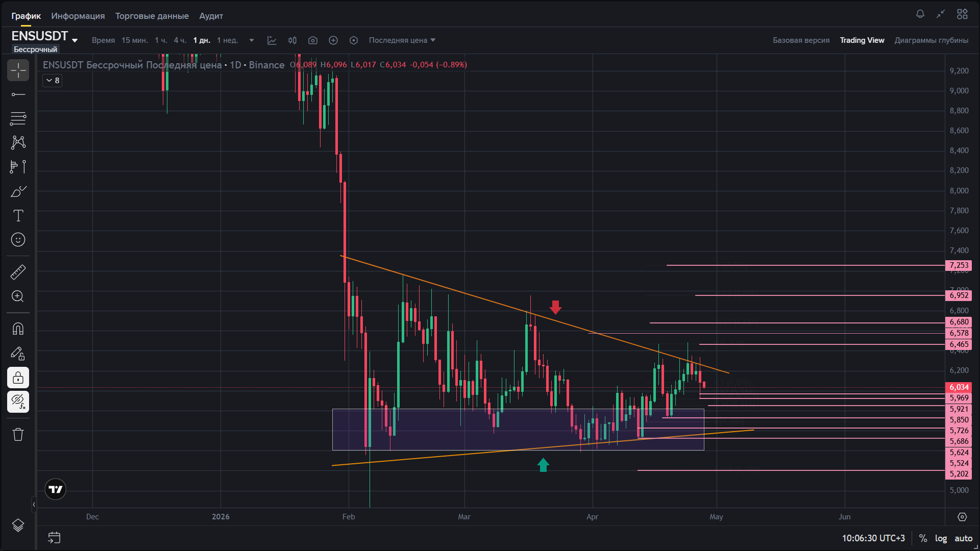
Task: Click the trash remove drawings icon
Action: point(18,435)
